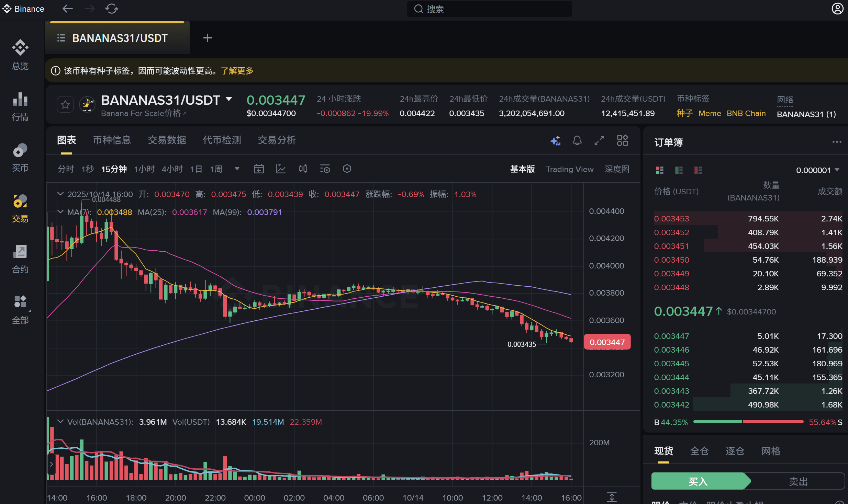The width and height of the screenshot is (848, 504).
Task: Switch to the 币种信息 tab
Action: pos(112,140)
